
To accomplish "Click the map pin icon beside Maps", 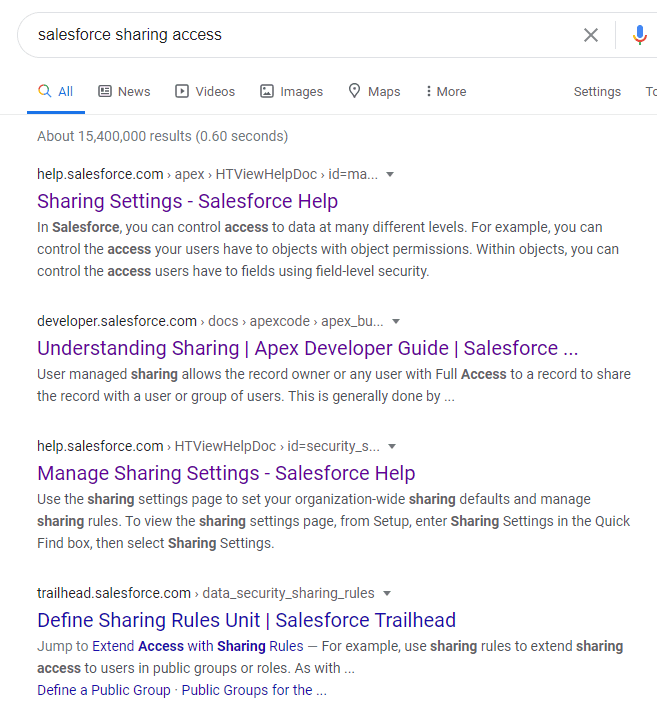I will [x=354, y=91].
